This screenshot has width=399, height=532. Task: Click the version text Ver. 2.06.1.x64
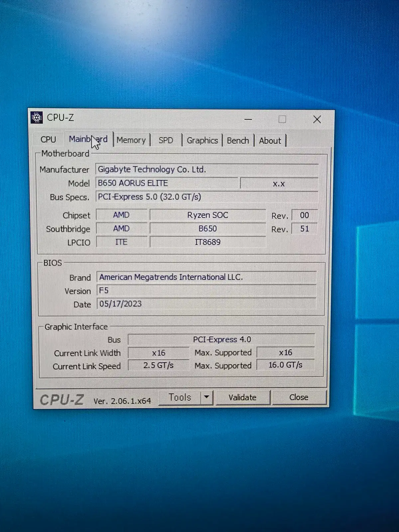122,401
